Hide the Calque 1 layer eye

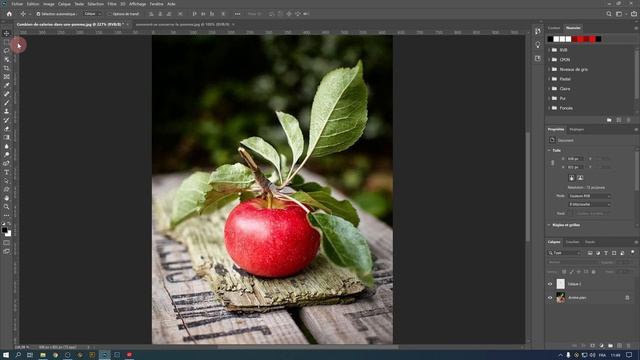click(550, 284)
